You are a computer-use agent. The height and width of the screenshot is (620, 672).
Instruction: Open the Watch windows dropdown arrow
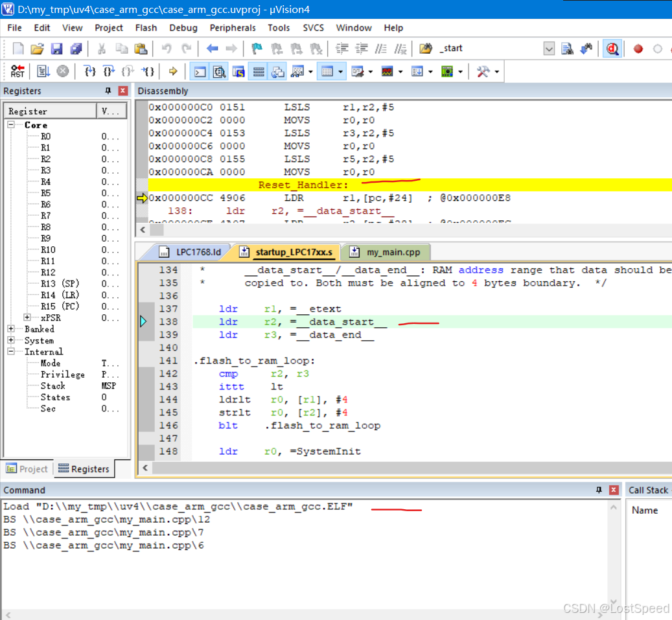pyautogui.click(x=310, y=71)
